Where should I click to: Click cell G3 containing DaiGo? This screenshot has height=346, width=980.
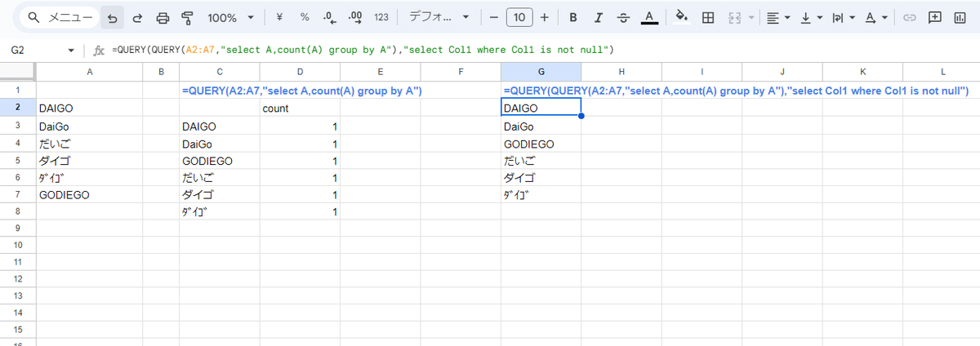coord(541,126)
